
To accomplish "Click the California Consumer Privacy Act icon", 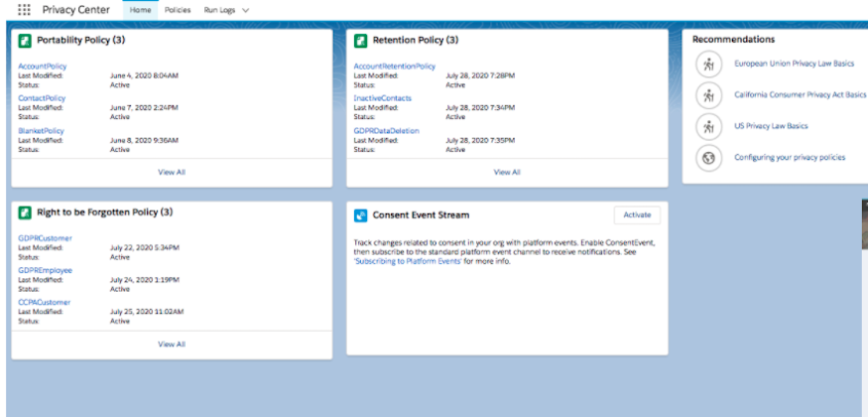I will [x=708, y=95].
